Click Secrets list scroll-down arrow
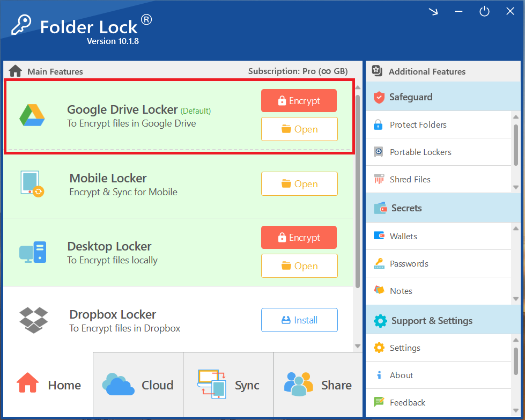Image resolution: width=525 pixels, height=420 pixels. point(516,299)
